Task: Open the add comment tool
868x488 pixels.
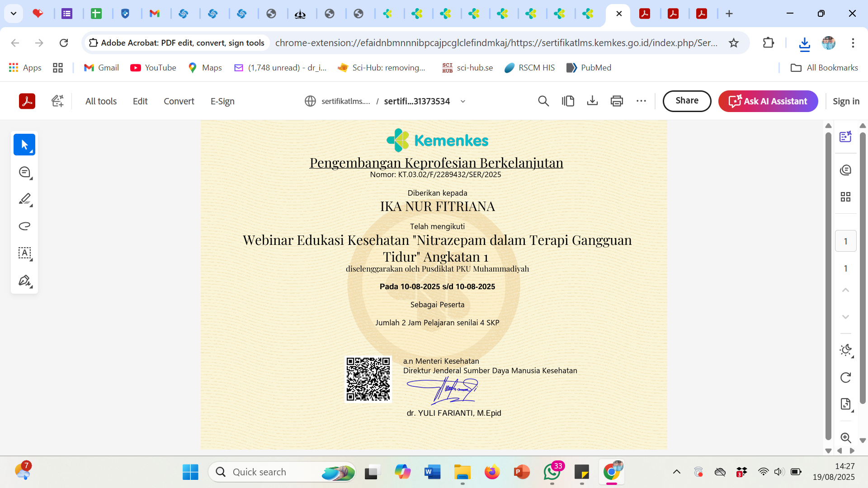Action: pos(24,172)
